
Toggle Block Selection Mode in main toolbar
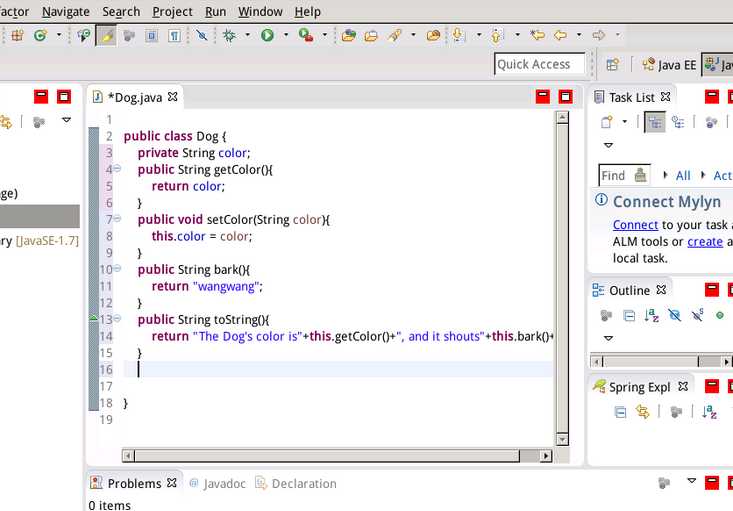[151, 36]
